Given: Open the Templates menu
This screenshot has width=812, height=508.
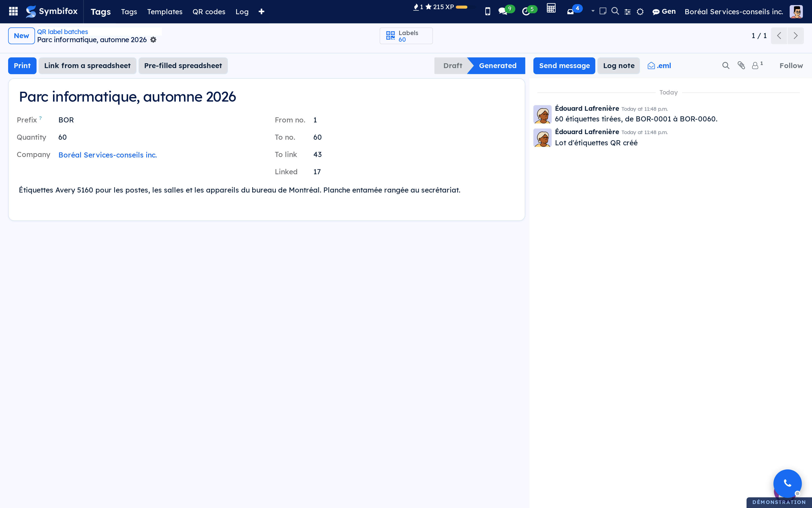Looking at the screenshot, I should (x=165, y=12).
